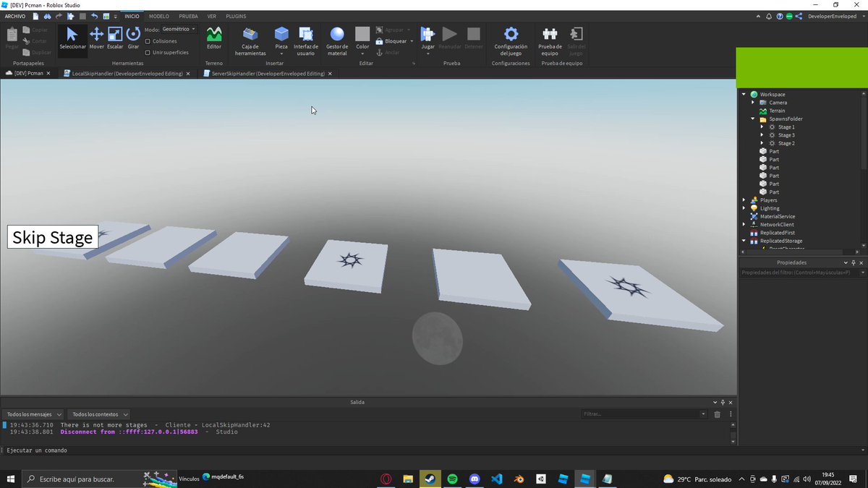Switch to the MODELO ribbon tab
The height and width of the screenshot is (488, 868).
point(159,16)
